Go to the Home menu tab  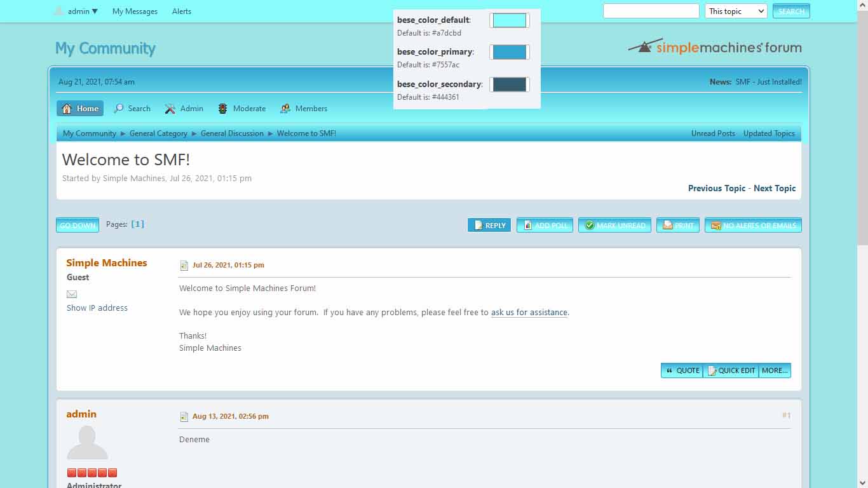tap(80, 109)
